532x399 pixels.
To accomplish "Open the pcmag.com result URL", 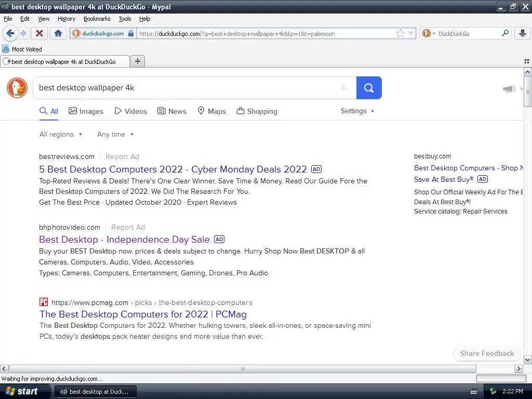I will coord(152,302).
